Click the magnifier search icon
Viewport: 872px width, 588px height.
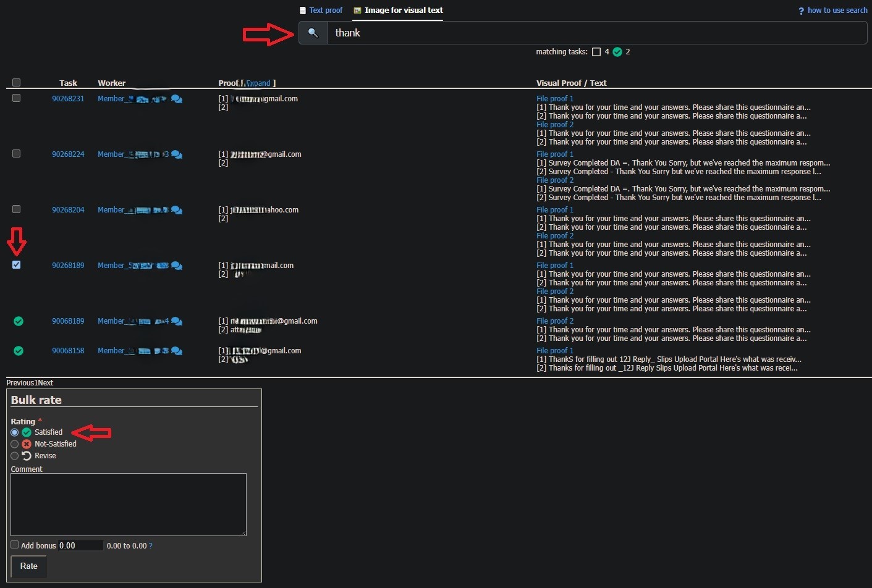point(313,33)
